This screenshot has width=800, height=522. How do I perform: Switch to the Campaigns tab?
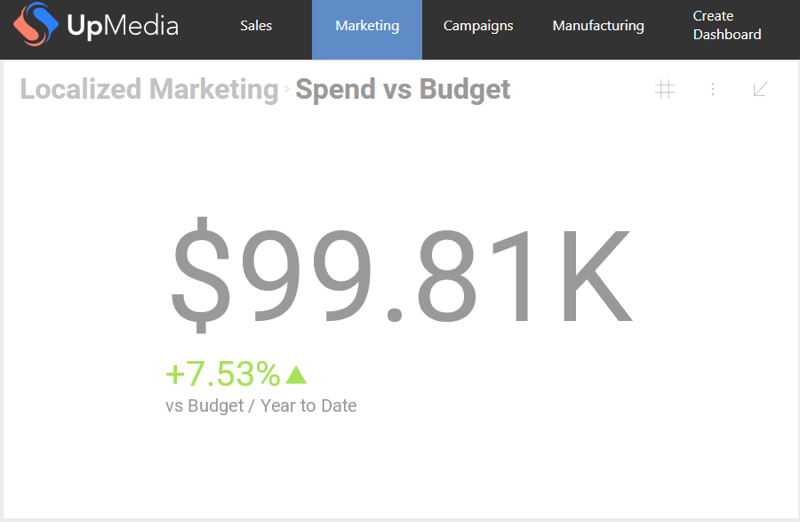click(478, 26)
